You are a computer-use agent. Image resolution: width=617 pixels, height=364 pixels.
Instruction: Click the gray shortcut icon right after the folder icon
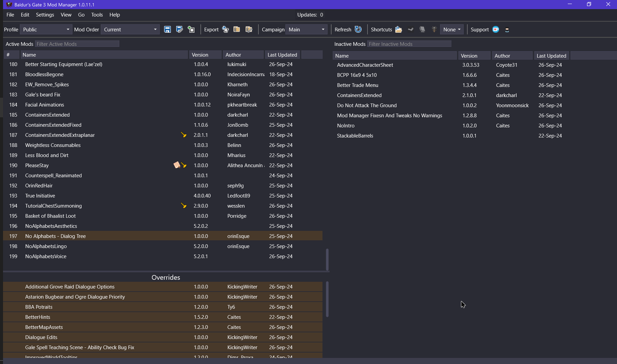(411, 29)
